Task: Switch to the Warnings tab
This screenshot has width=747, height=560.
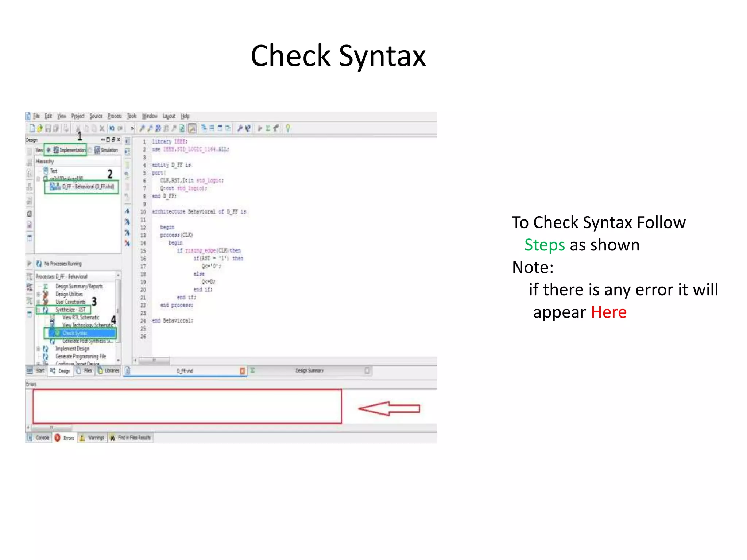Action: coord(93,437)
